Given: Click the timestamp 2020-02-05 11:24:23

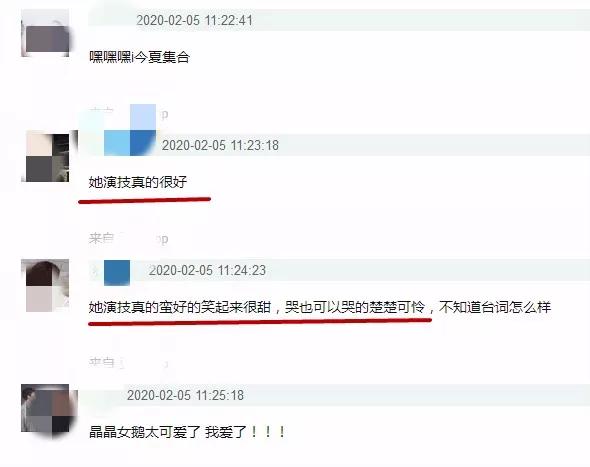Looking at the screenshot, I should pyautogui.click(x=207, y=270).
